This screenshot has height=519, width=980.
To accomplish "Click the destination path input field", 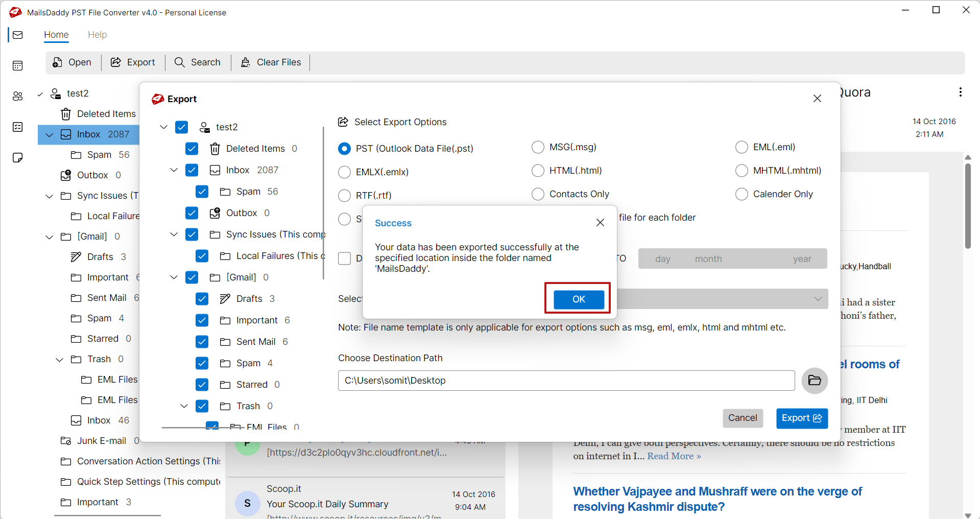I will pyautogui.click(x=566, y=381).
